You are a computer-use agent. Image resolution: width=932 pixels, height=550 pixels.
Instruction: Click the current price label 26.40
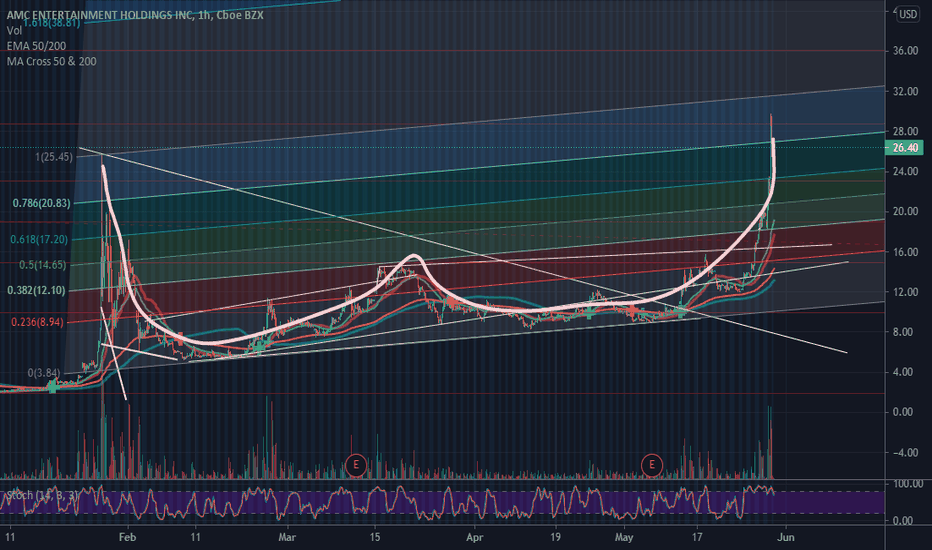pyautogui.click(x=905, y=147)
